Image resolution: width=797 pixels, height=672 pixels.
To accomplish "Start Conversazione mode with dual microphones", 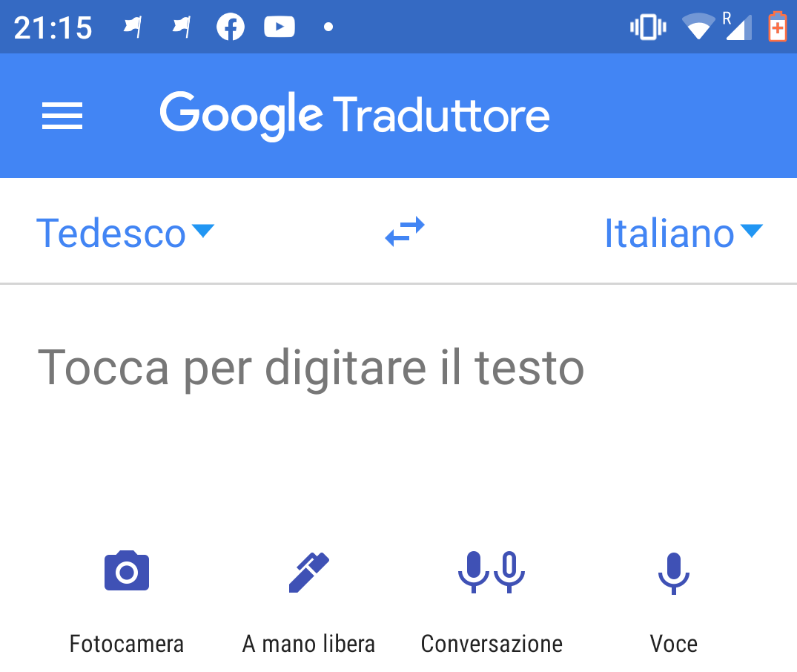I will [x=492, y=573].
